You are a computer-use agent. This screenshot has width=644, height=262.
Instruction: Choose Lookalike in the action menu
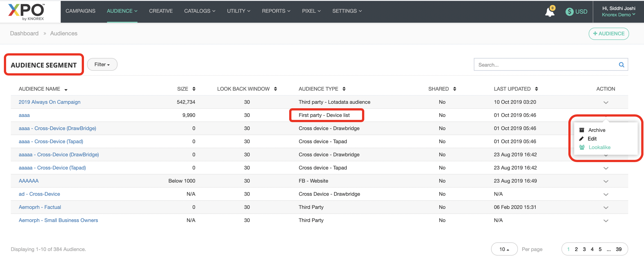599,147
